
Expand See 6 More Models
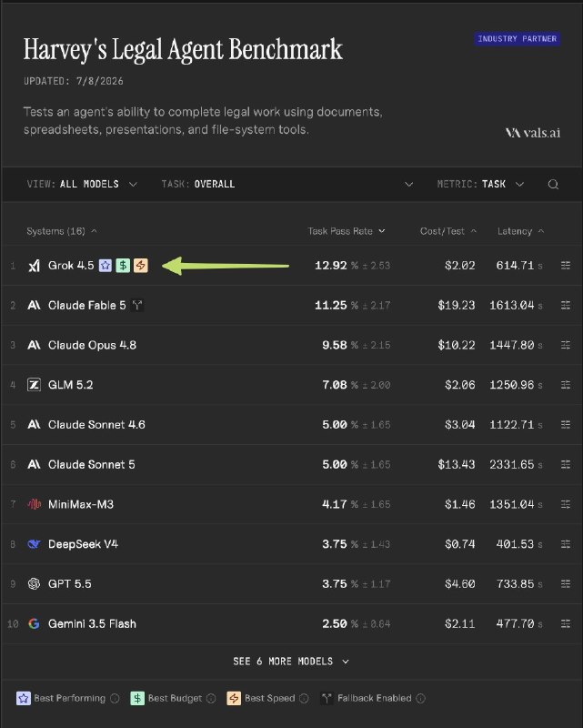(291, 662)
